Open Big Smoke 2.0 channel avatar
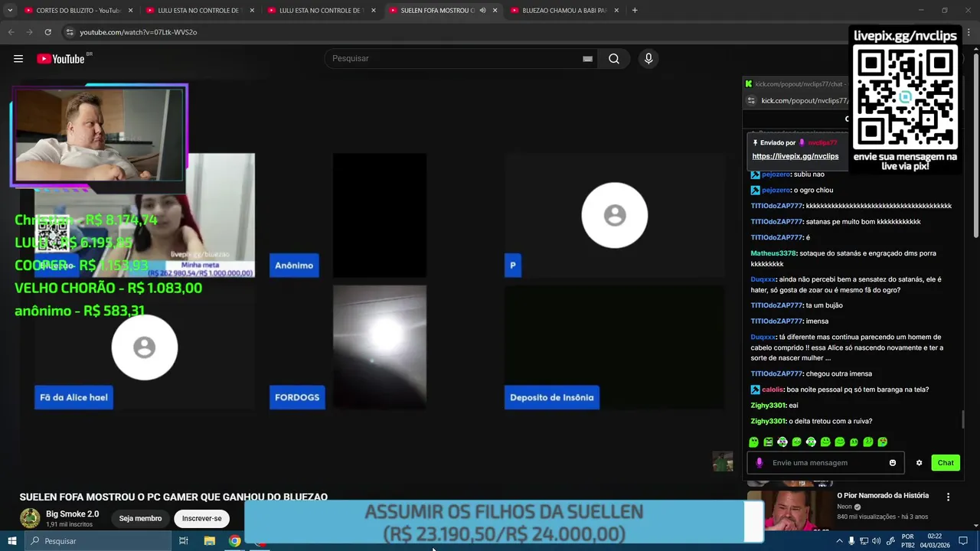980x551 pixels. [30, 518]
